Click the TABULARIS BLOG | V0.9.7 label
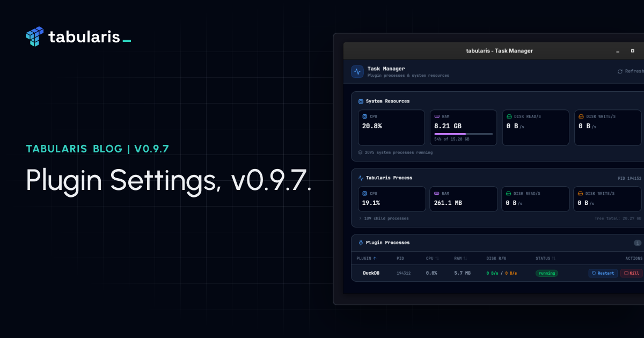Viewport: 644px width, 338px height. pos(98,149)
